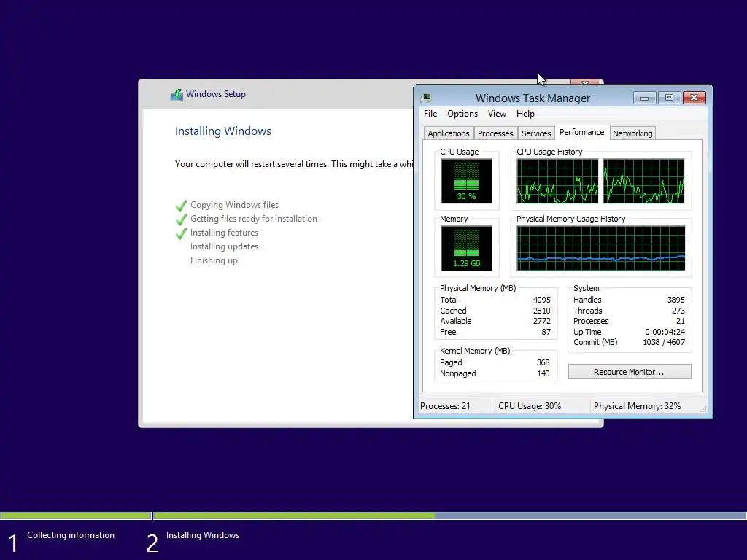Click the first CPU Usage History graph
The width and height of the screenshot is (747, 560).
pyautogui.click(x=557, y=181)
